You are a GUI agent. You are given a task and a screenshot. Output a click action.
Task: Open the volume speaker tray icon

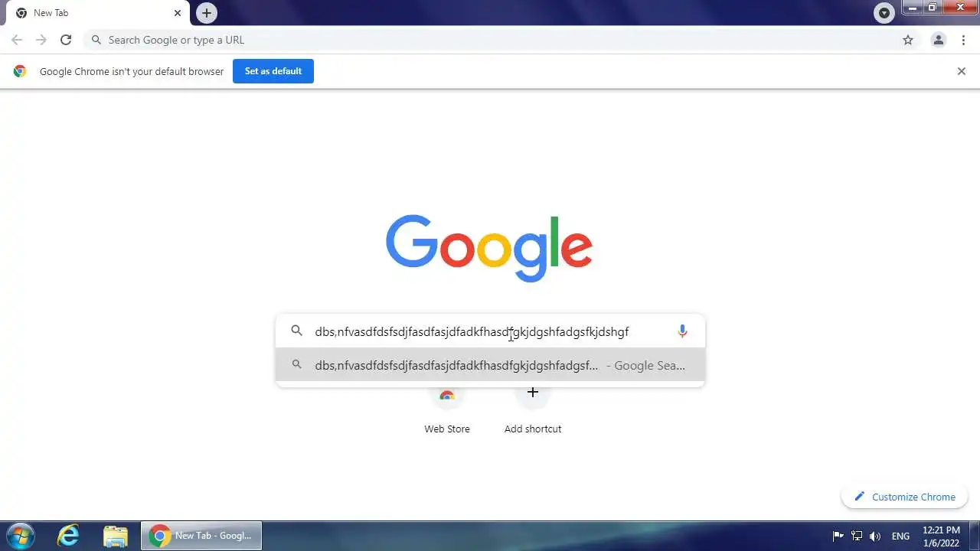(875, 536)
